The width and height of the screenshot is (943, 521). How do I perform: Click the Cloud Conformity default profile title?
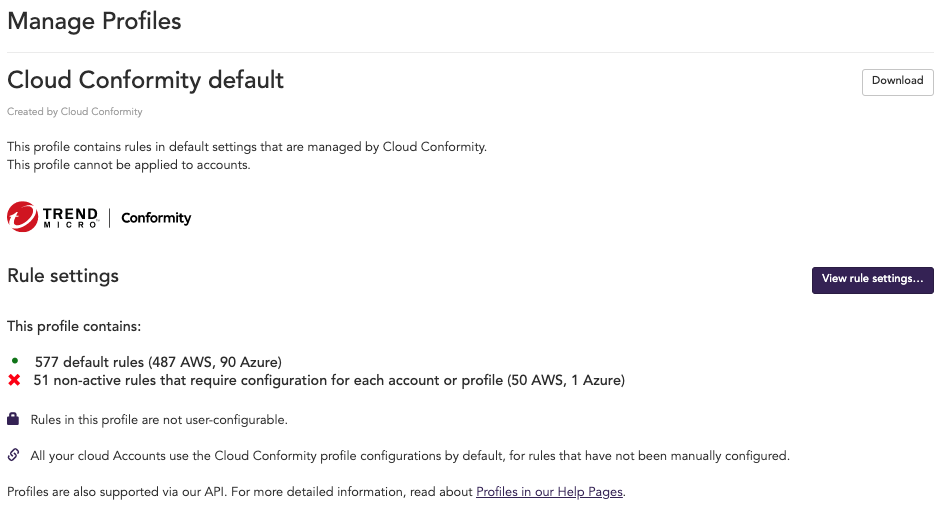pos(145,80)
